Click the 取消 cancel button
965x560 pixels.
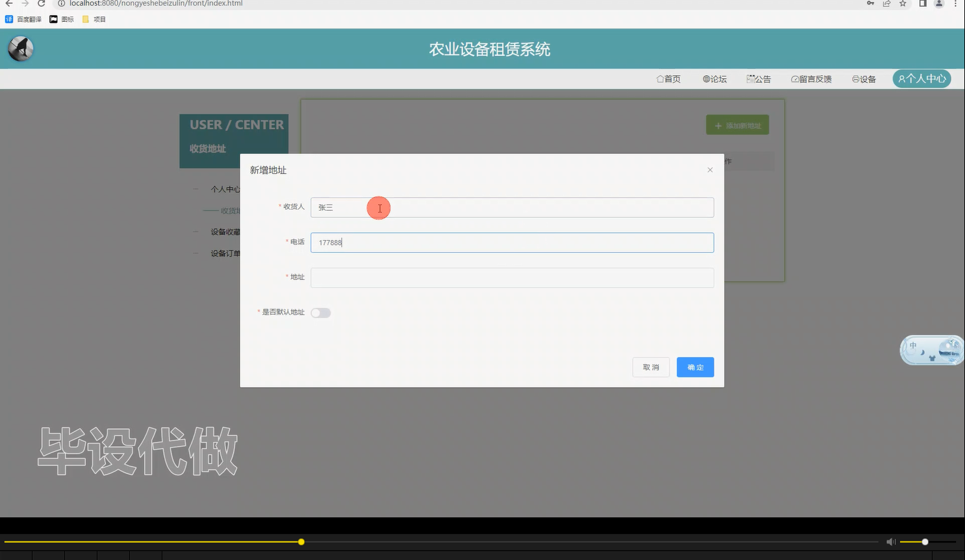(x=651, y=367)
